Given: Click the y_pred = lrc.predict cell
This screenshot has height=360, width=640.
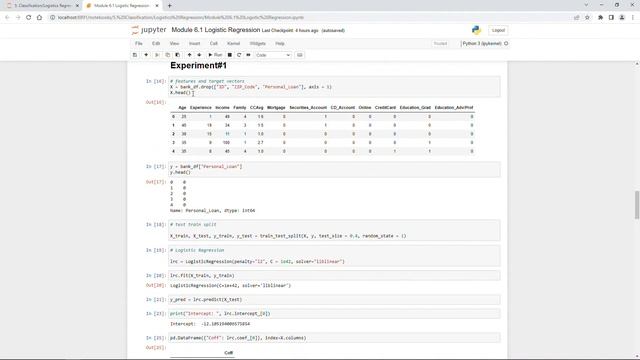Looking at the screenshot, I should (334, 300).
